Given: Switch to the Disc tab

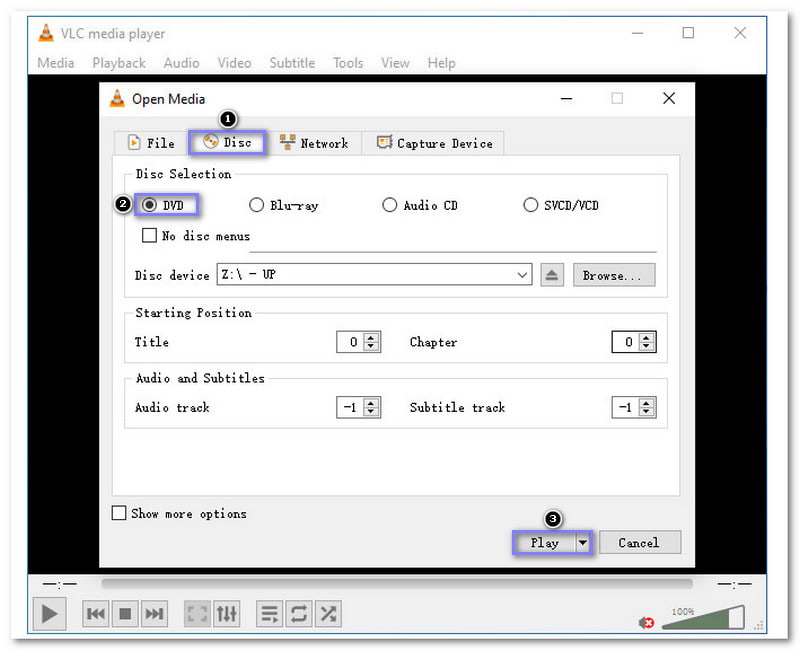Looking at the screenshot, I should point(228,142).
